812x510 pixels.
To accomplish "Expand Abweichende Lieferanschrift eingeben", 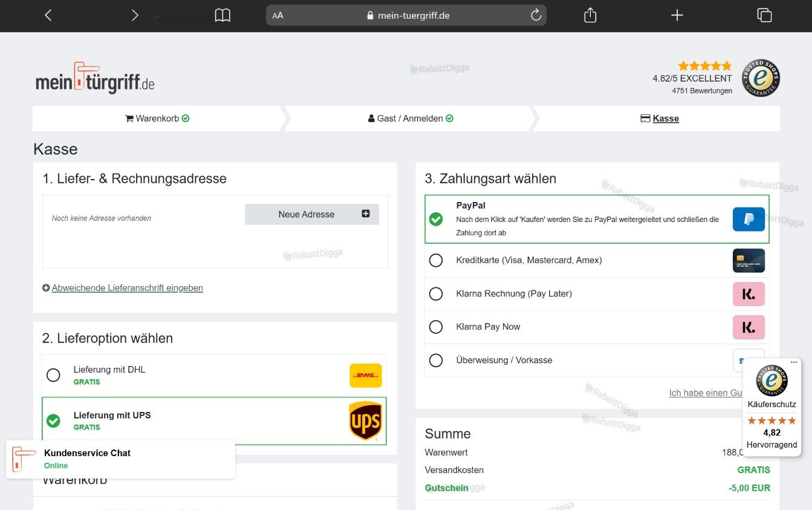I will point(123,288).
